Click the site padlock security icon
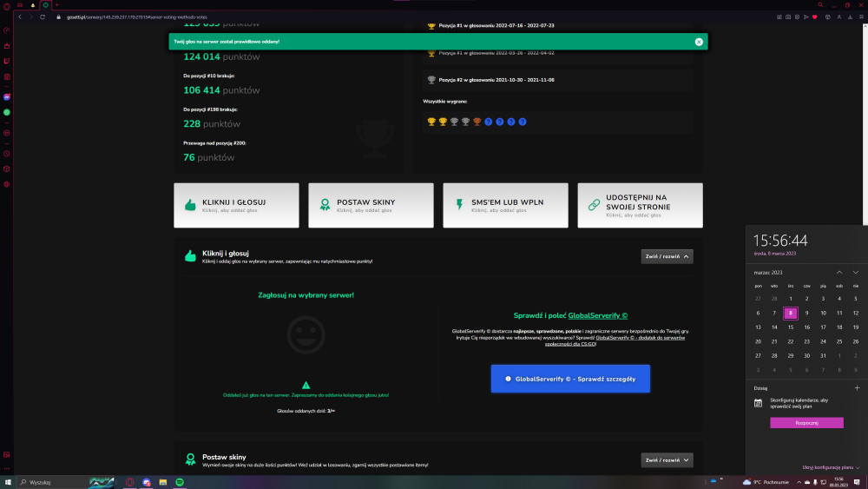 [x=59, y=17]
